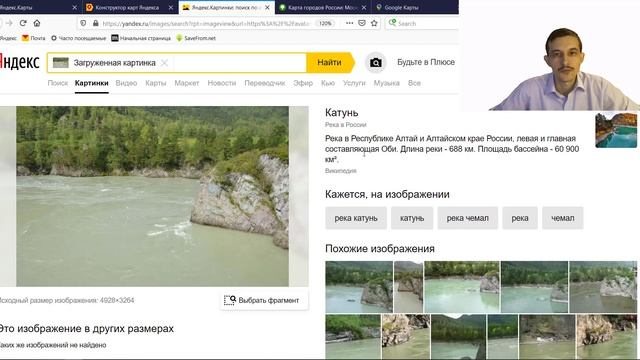Select the Эфир menu item
The width and height of the screenshot is (640, 360).
303,83
